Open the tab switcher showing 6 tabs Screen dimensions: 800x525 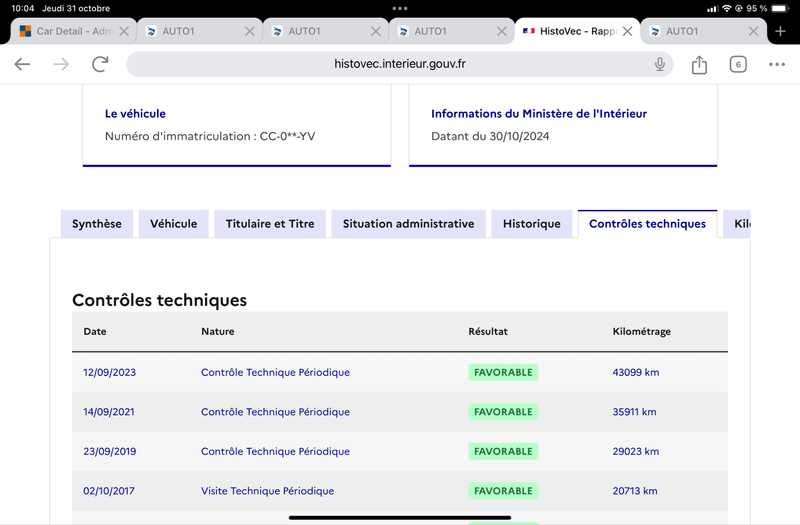coord(738,64)
